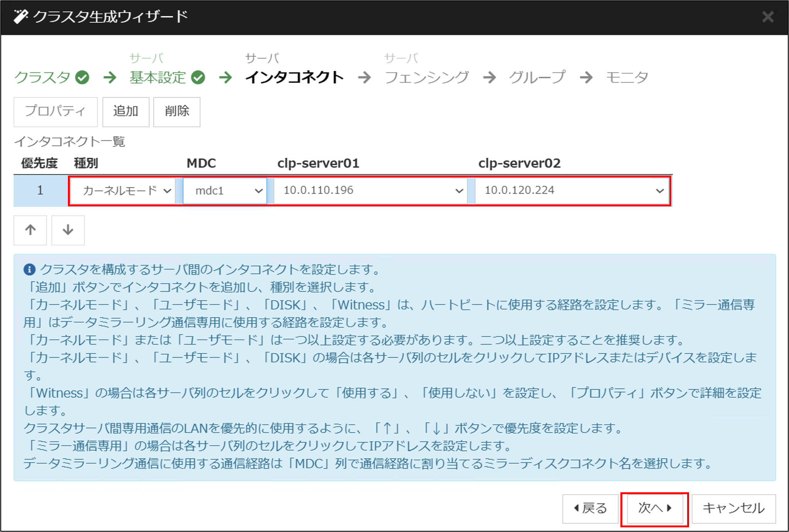
Task: Expand the mdc1 MDC dropdown
Action: click(x=225, y=191)
